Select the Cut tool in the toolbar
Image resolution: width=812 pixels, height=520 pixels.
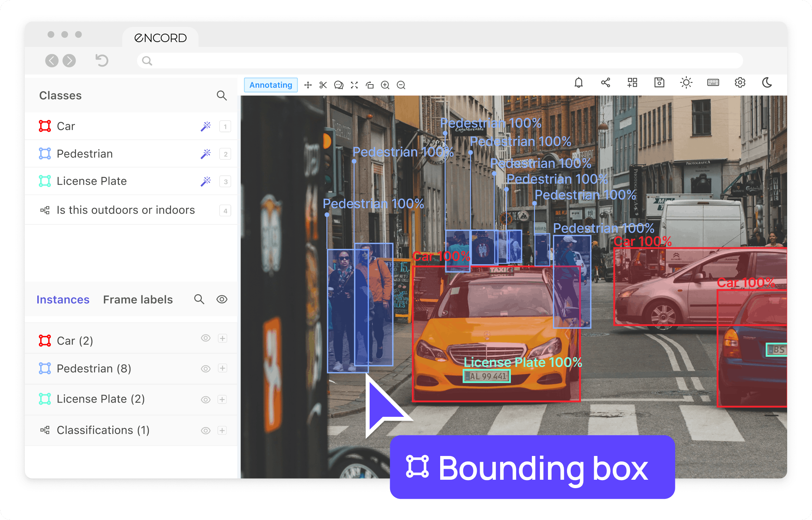pos(323,85)
